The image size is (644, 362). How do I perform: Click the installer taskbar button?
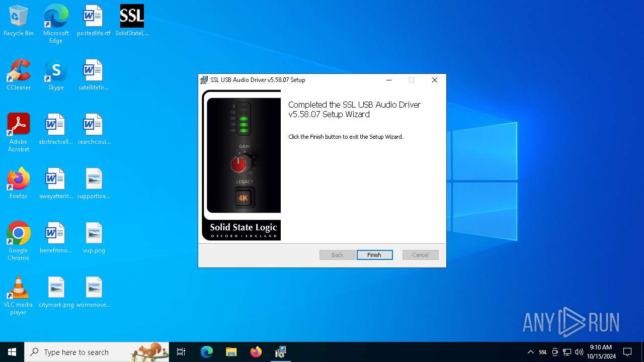[281, 352]
